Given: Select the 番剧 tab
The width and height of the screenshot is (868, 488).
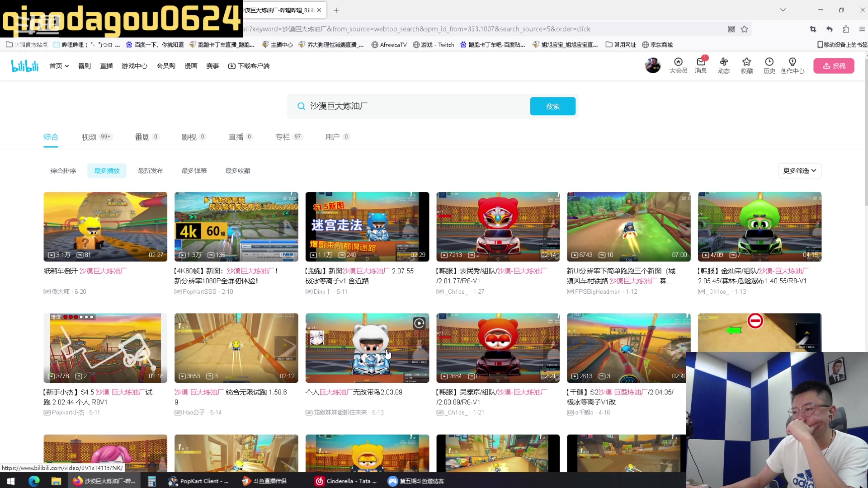Looking at the screenshot, I should point(147,137).
